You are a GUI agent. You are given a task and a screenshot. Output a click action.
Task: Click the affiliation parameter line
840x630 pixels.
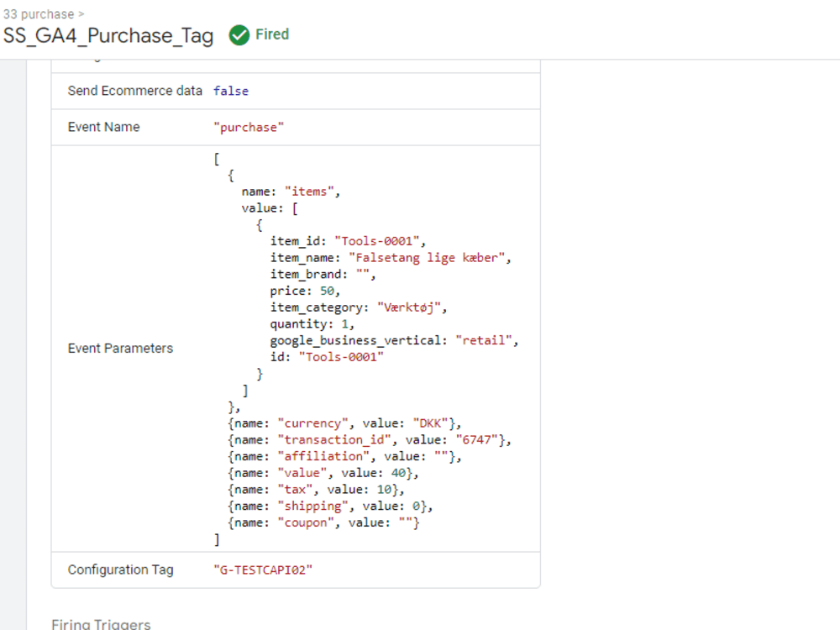(344, 457)
